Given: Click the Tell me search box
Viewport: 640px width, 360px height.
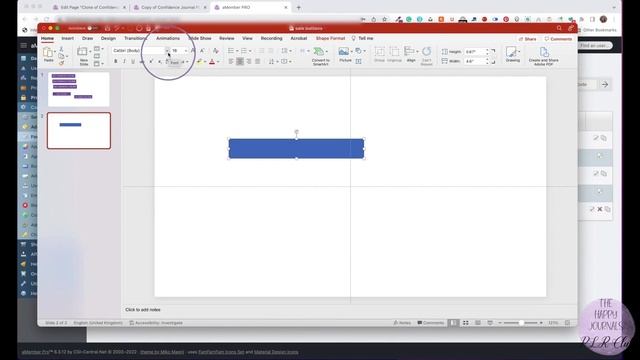Looking at the screenshot, I should [362, 38].
